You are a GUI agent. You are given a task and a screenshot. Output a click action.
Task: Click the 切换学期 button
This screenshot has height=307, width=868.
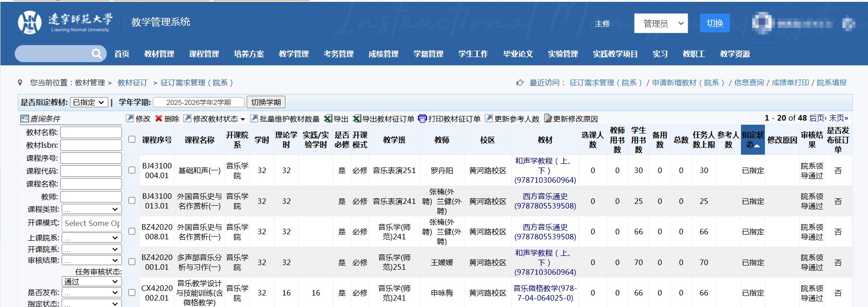click(266, 102)
